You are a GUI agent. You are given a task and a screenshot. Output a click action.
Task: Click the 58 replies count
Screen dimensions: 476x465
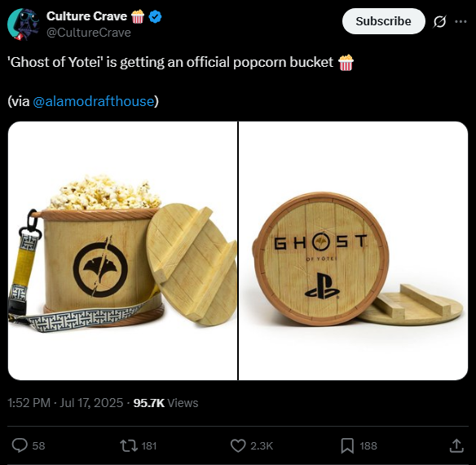(38, 446)
